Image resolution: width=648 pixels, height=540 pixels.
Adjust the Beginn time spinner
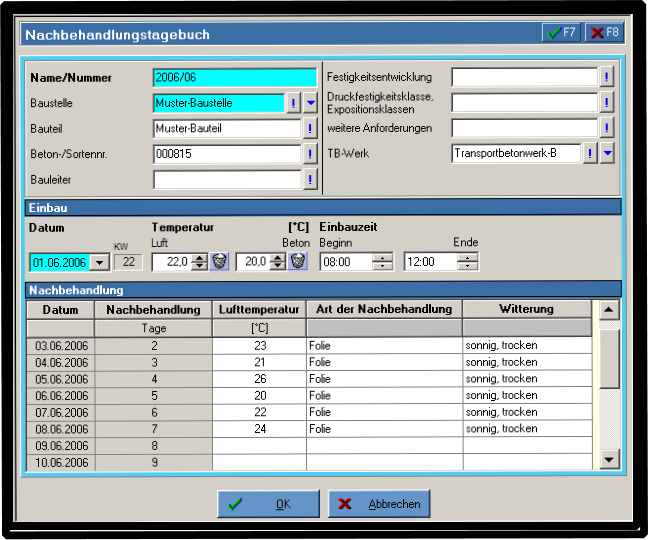(x=382, y=262)
